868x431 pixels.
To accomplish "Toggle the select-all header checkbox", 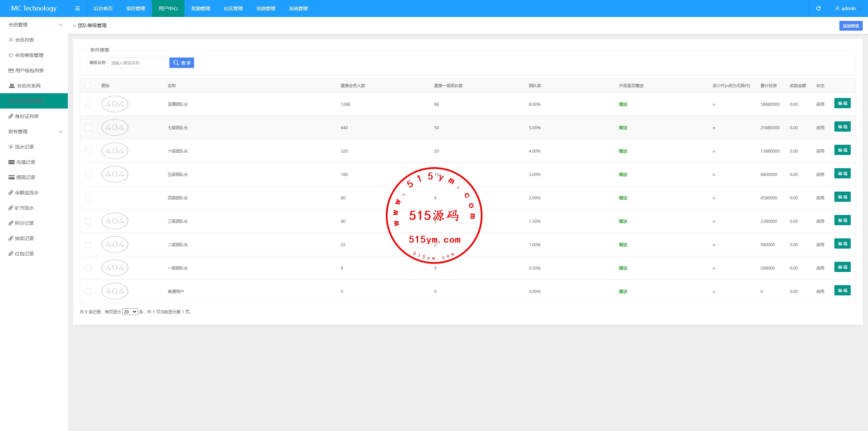I will (88, 86).
